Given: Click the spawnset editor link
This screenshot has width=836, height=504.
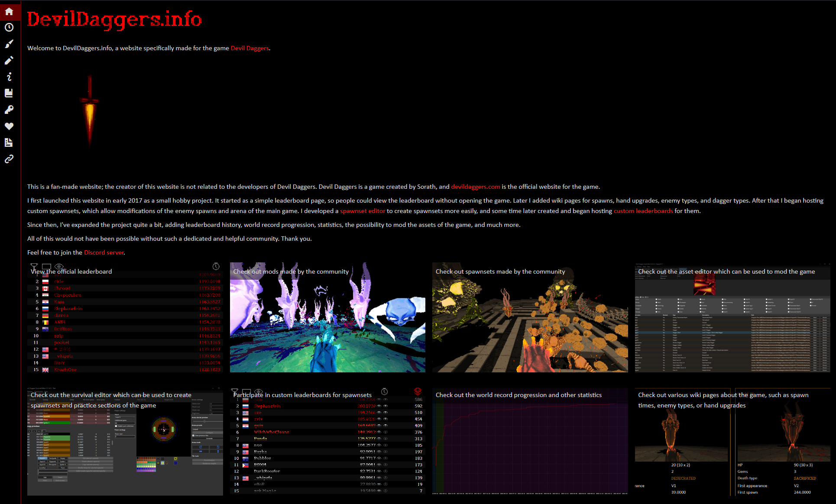Looking at the screenshot, I should click(x=362, y=211).
